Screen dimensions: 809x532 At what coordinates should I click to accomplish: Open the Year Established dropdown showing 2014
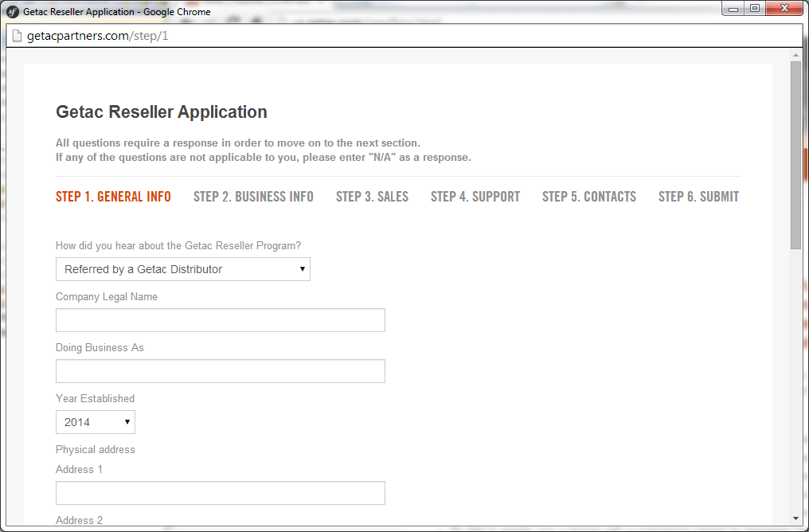coord(96,422)
